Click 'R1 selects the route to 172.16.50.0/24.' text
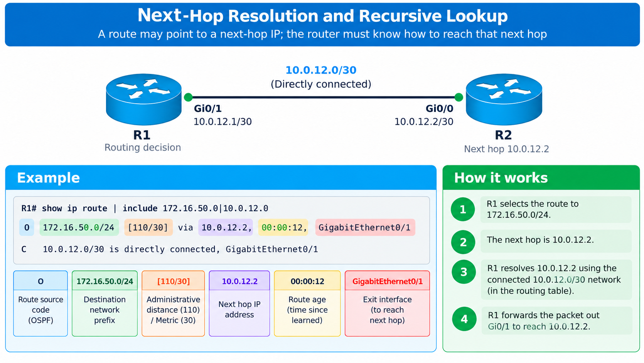The image size is (644, 363). (533, 209)
